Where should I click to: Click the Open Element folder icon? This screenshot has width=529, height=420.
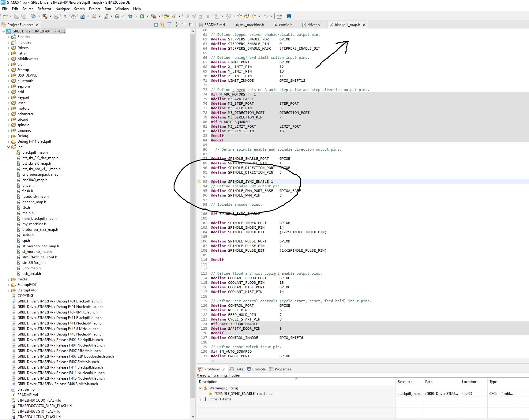[166, 16]
